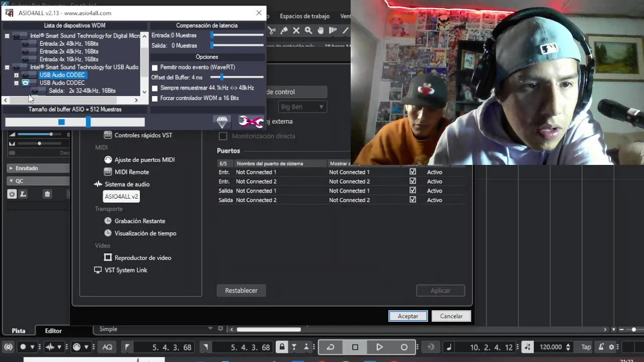The image size is (644, 362).
Task: Open the Big Ben dropdown
Action: 302,107
